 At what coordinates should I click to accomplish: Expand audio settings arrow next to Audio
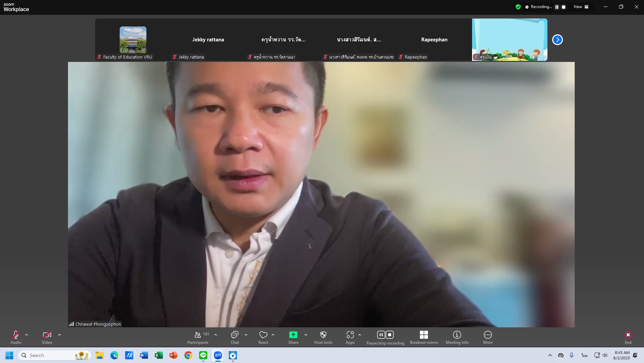[x=27, y=335]
